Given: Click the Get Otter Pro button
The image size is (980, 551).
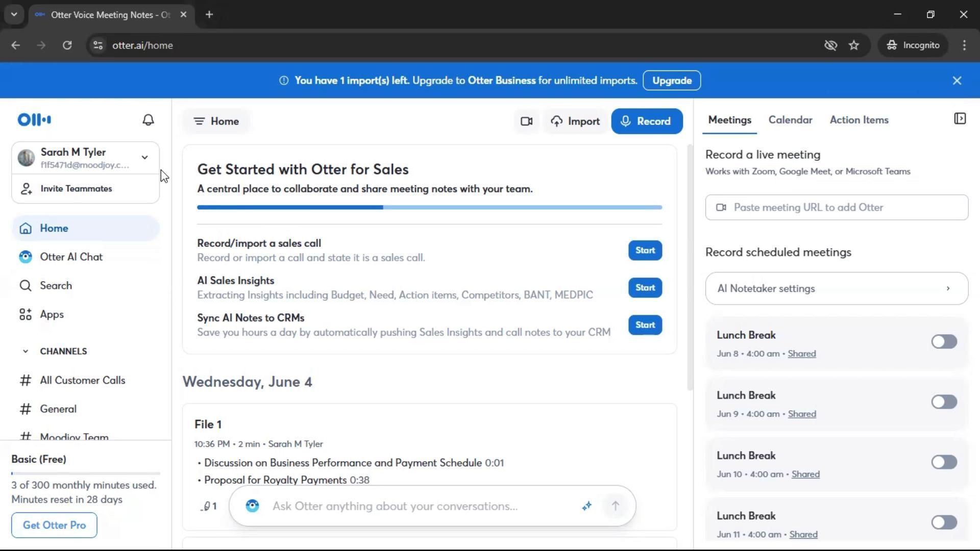Looking at the screenshot, I should point(54,525).
